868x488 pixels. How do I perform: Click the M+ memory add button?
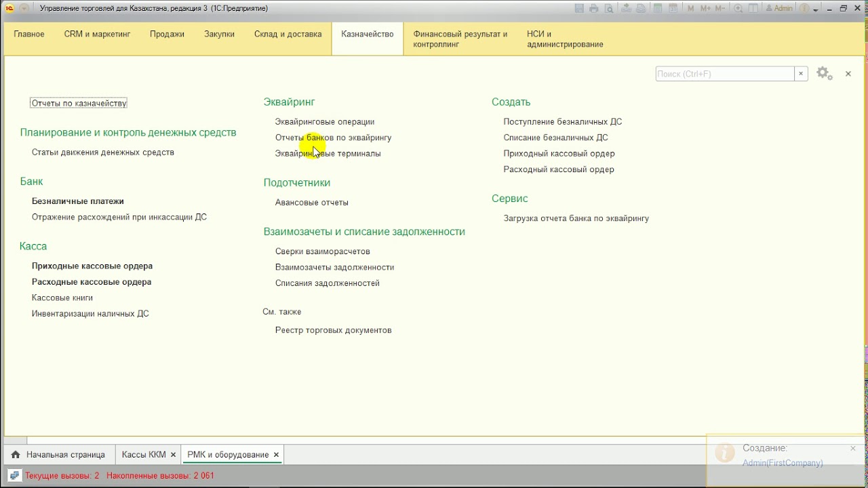705,9
